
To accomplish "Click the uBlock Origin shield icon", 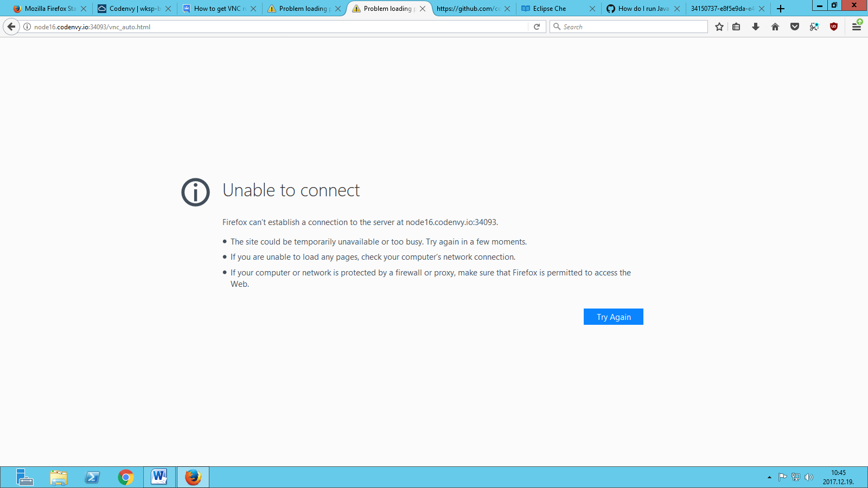I will [x=834, y=27].
